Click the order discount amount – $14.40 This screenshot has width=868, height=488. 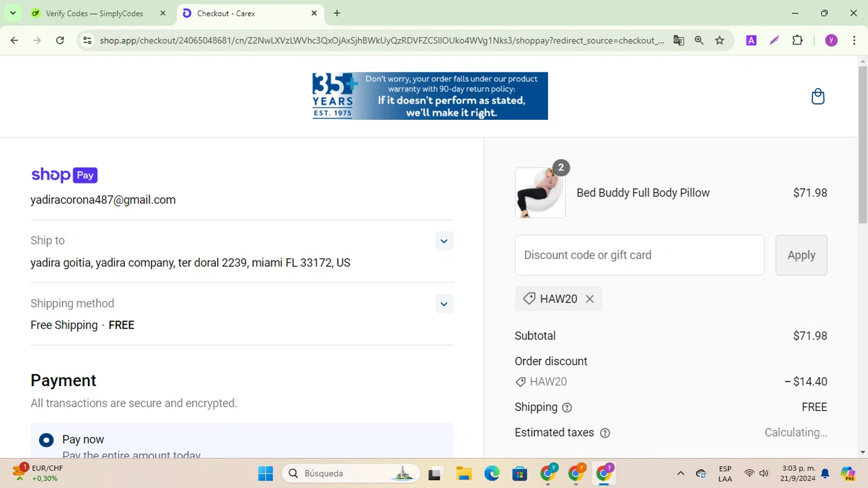(x=806, y=382)
